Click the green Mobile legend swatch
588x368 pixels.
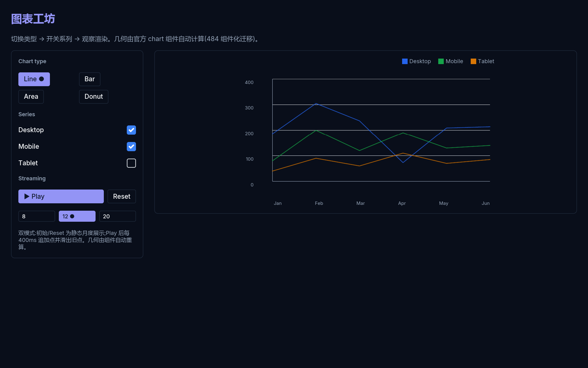point(441,61)
